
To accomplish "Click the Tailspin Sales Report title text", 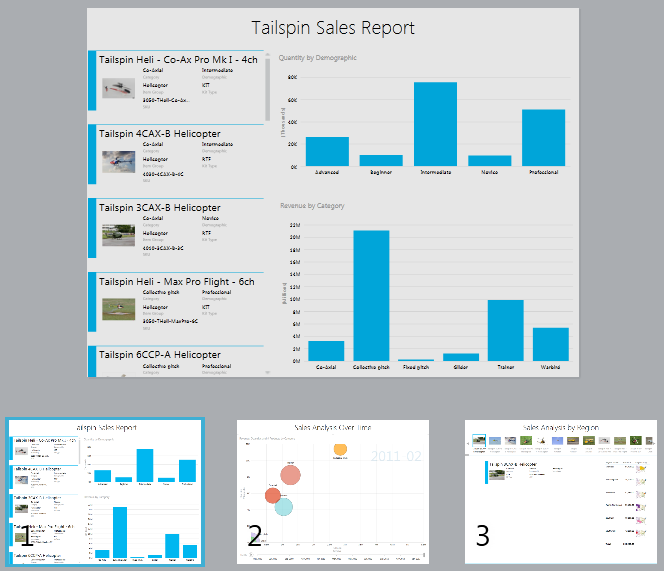I will click(332, 28).
